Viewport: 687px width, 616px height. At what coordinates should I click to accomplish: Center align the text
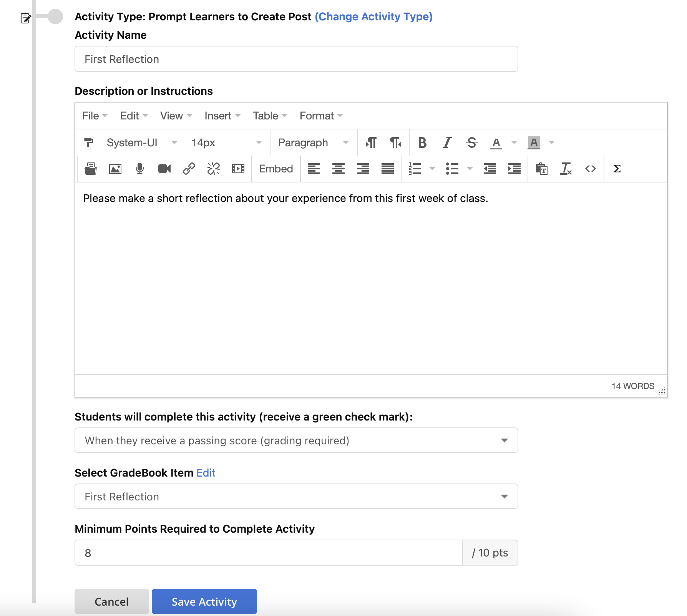[x=339, y=169]
